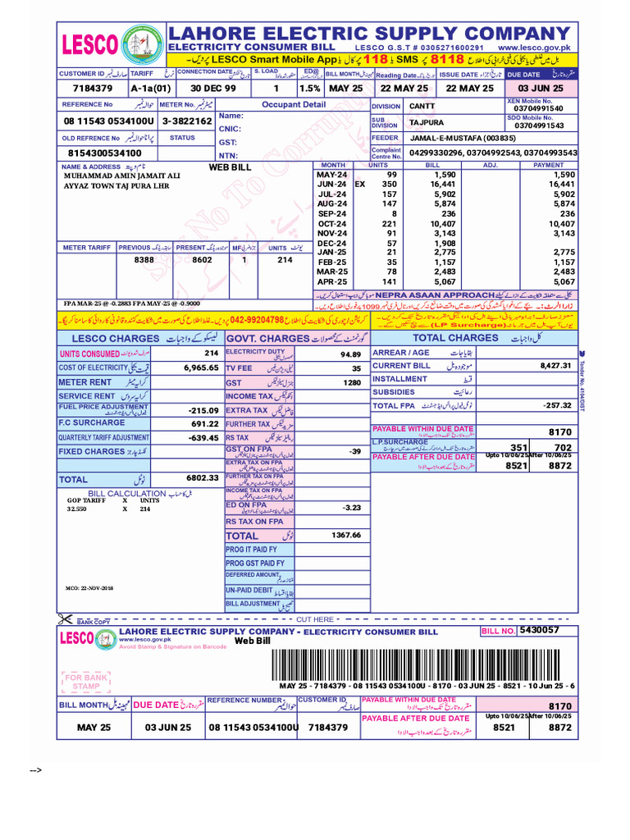Click cost of electricity value 6,965.65

tap(202, 368)
